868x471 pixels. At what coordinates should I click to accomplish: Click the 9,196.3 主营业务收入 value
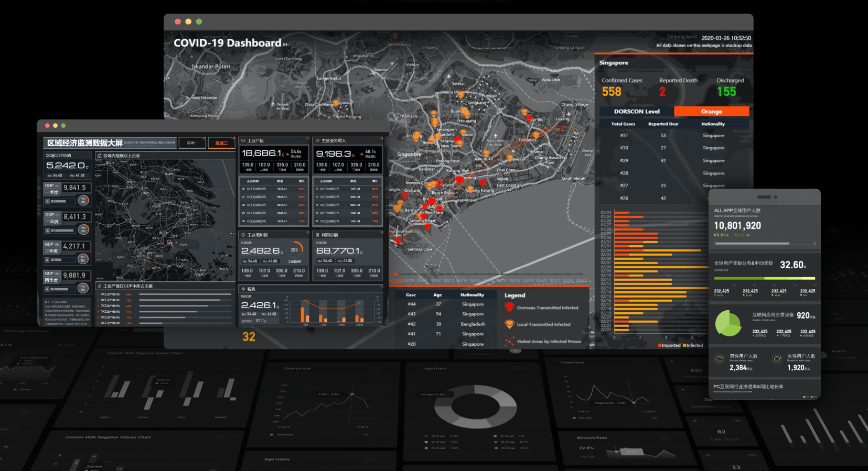334,154
